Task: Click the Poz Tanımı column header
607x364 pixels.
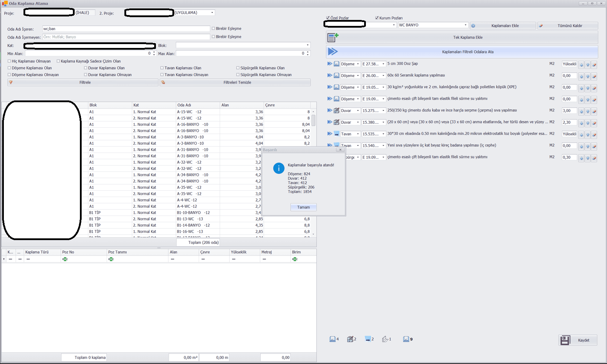Action: tap(137, 252)
